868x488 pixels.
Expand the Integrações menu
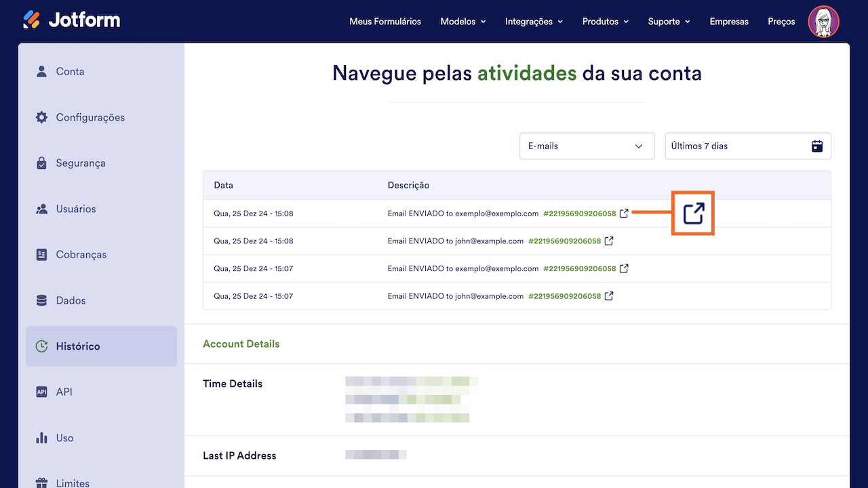(533, 21)
